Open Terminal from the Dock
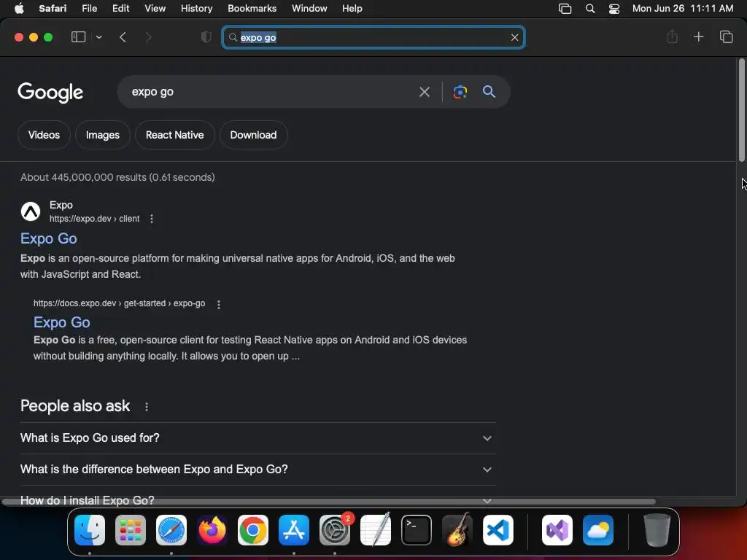This screenshot has height=560, width=747. click(417, 530)
